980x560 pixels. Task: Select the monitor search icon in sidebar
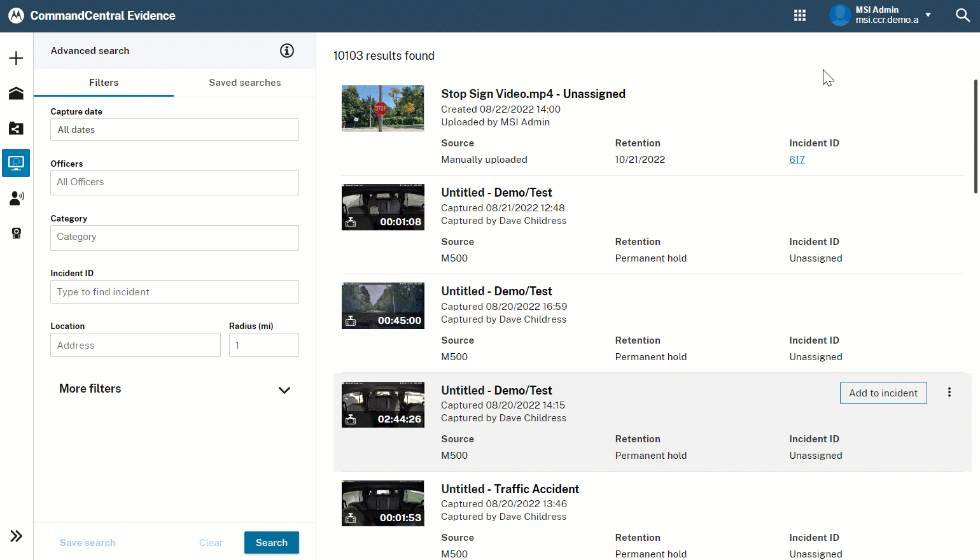coord(16,163)
